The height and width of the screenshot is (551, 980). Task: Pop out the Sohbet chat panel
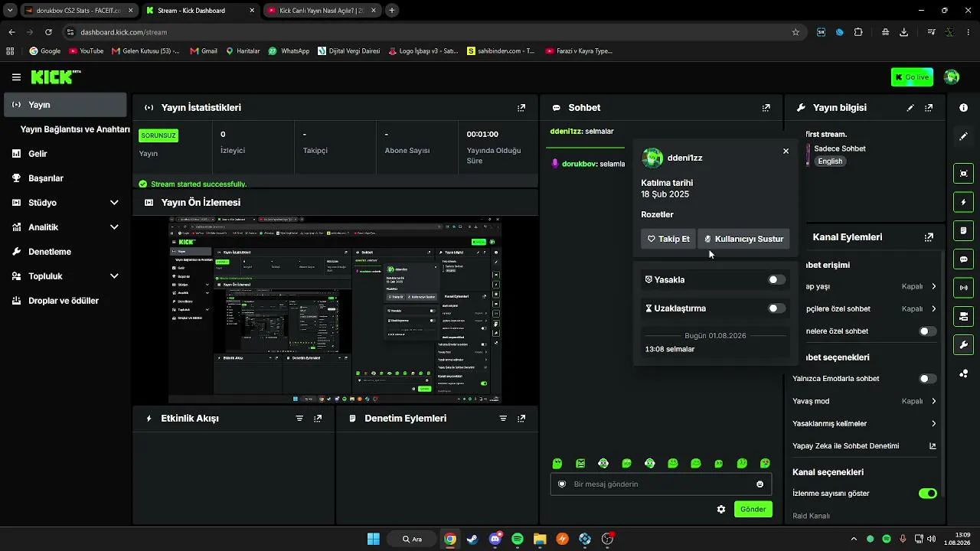(x=766, y=108)
